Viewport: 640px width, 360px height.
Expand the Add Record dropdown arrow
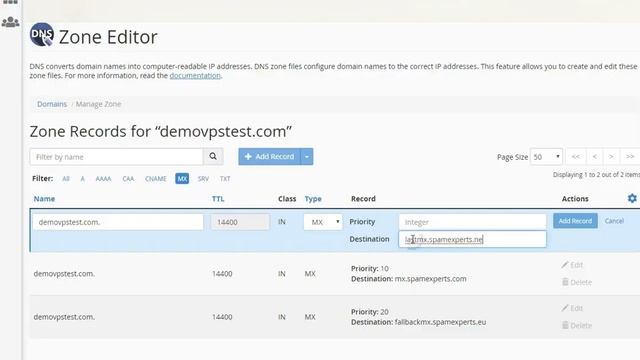click(x=307, y=157)
